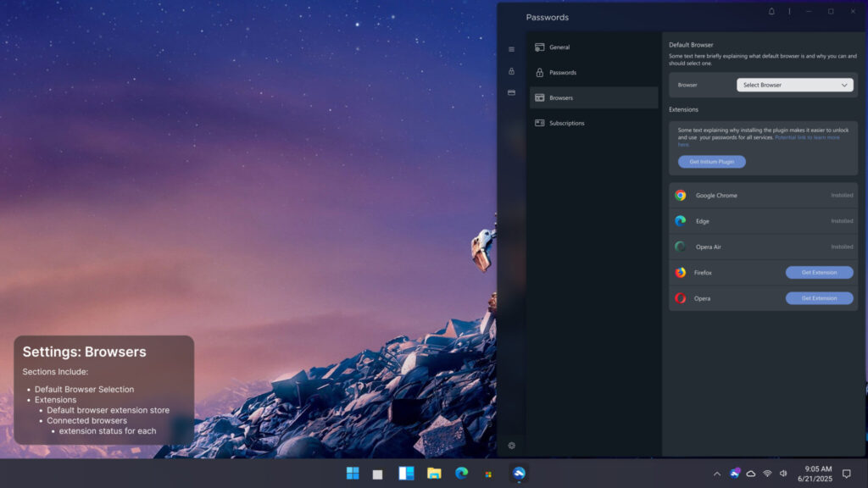Click the Google Chrome browser icon
Image resolution: width=868 pixels, height=488 pixels.
(680, 195)
